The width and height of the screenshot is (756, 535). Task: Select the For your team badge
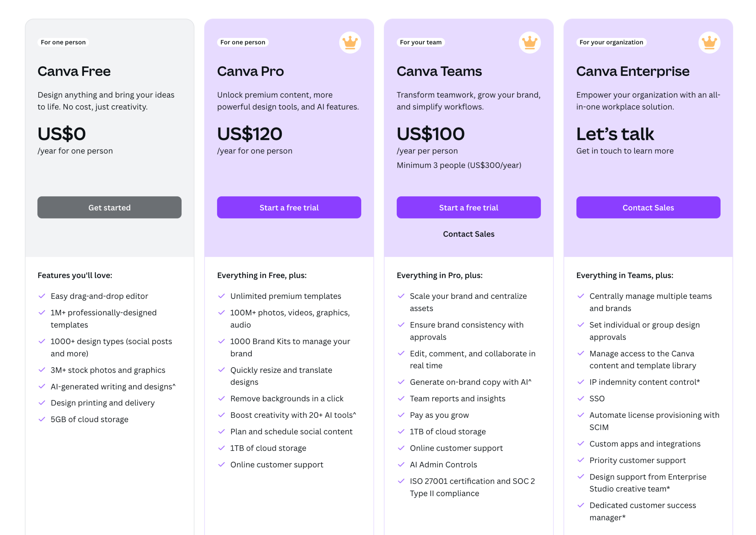pyautogui.click(x=421, y=42)
